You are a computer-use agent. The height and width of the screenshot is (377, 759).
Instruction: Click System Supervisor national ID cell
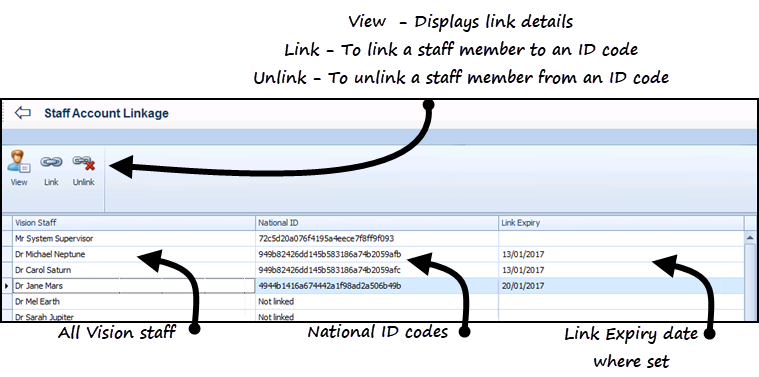click(377, 238)
